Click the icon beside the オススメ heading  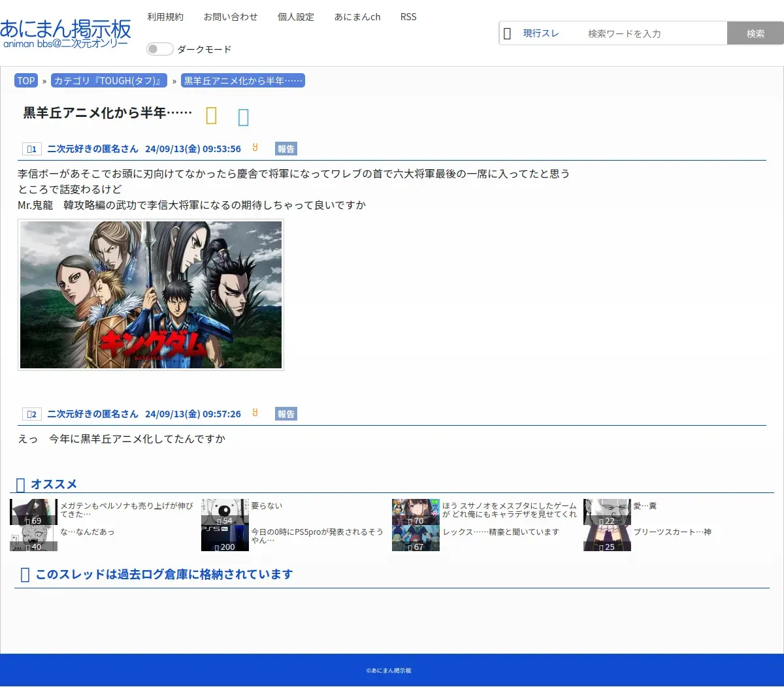[20, 485]
